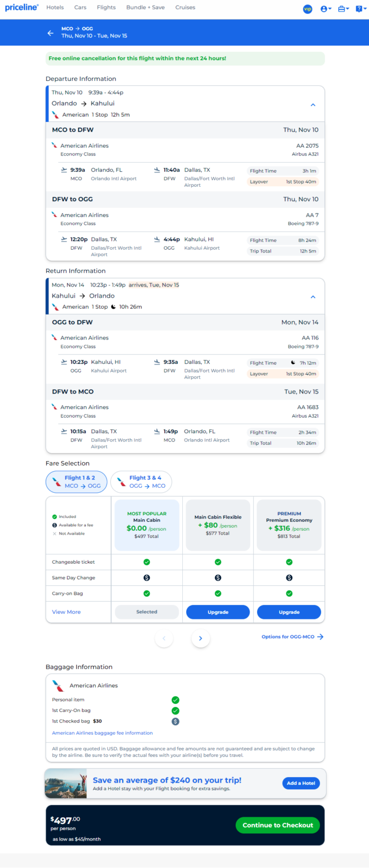Click the Main Cabin Same Day Change fee icon
This screenshot has width=369, height=868.
(x=146, y=578)
